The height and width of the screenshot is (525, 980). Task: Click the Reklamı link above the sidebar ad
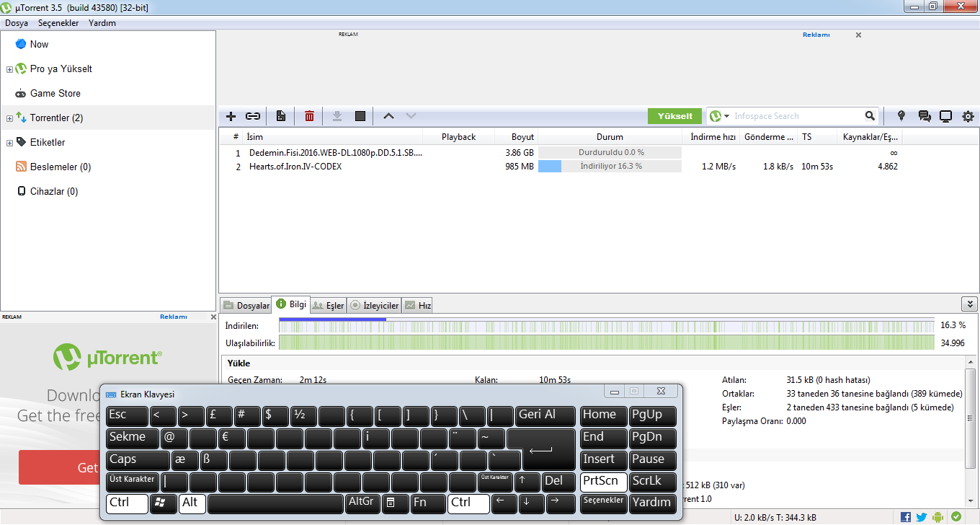point(174,317)
